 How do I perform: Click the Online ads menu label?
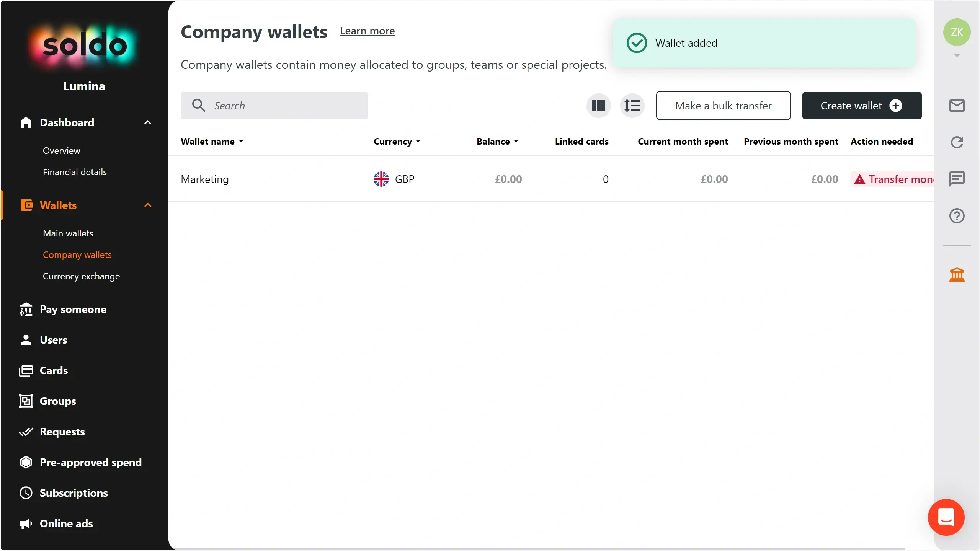(x=66, y=523)
